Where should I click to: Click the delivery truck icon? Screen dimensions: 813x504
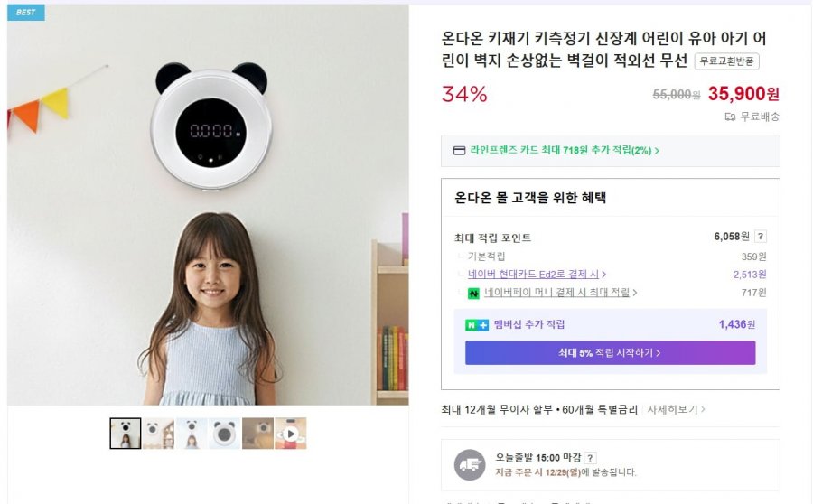tap(470, 464)
